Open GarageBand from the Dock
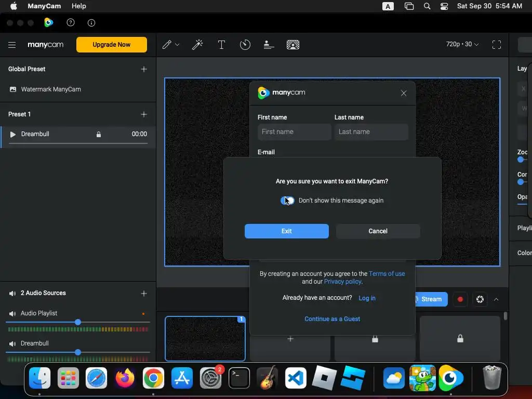Screen dimensions: 532x399 point(268,378)
